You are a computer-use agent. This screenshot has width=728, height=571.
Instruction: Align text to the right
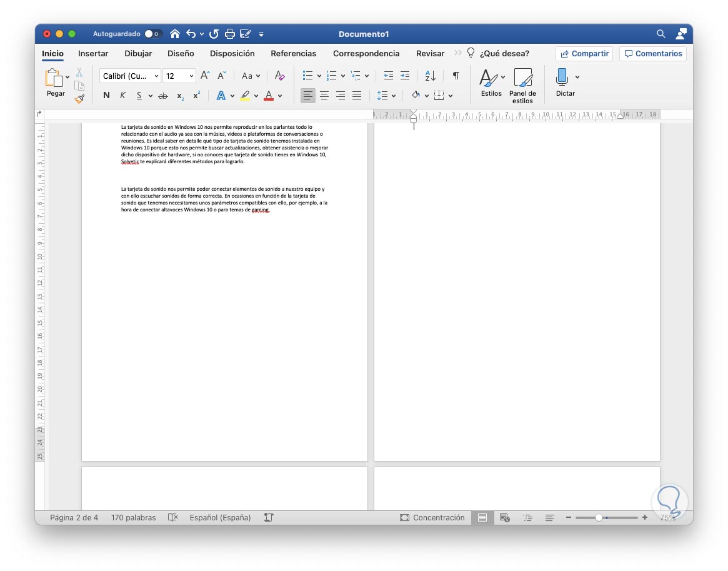click(x=341, y=96)
